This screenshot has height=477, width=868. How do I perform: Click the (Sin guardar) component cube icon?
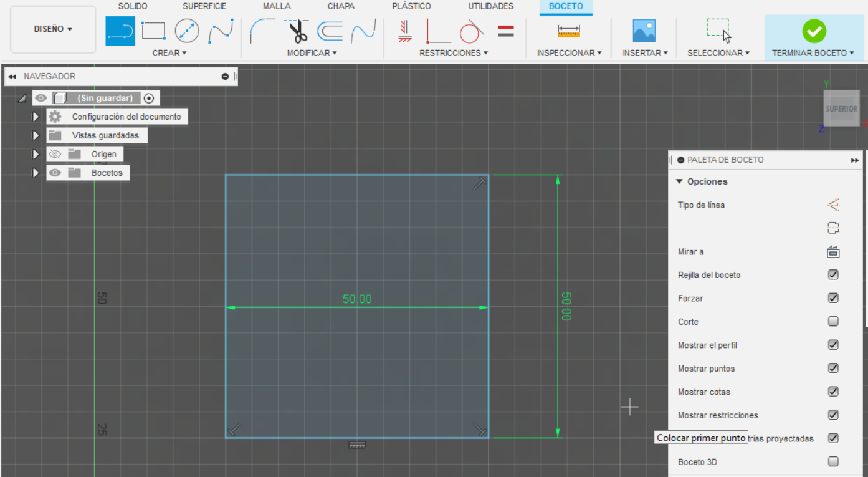click(x=60, y=98)
